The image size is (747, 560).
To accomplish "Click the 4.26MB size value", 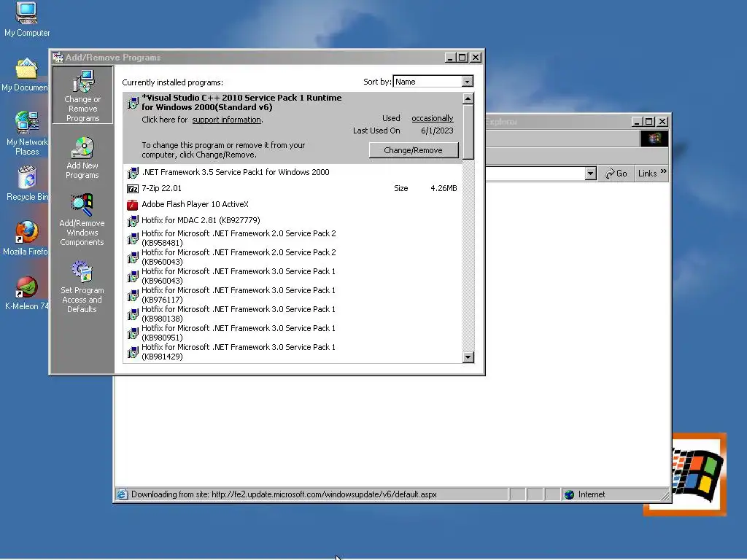I will pos(444,189).
